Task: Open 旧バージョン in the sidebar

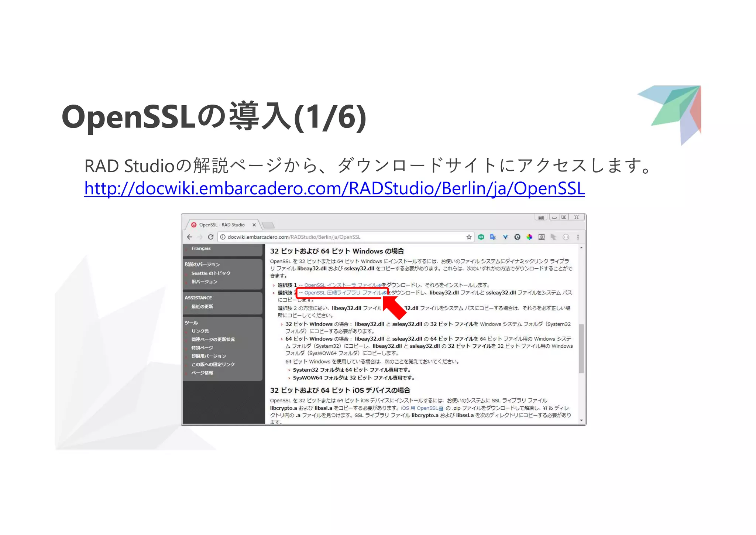Action: (204, 282)
